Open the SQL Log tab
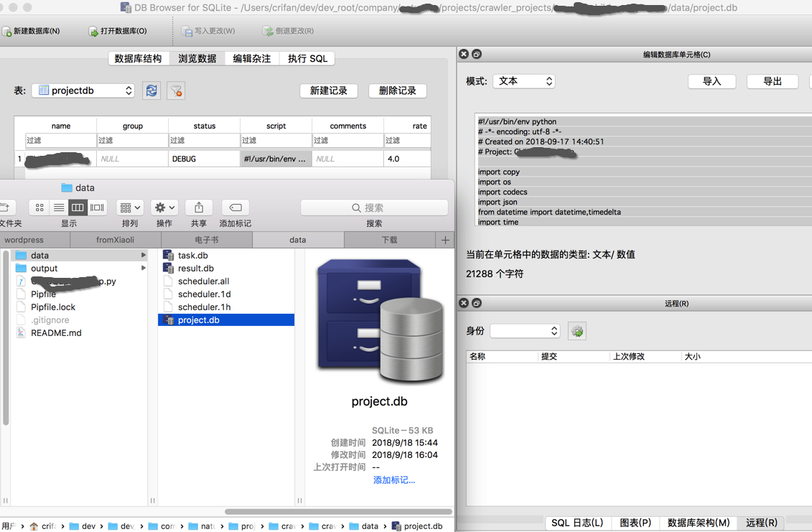The height and width of the screenshot is (532, 812). tap(577, 523)
